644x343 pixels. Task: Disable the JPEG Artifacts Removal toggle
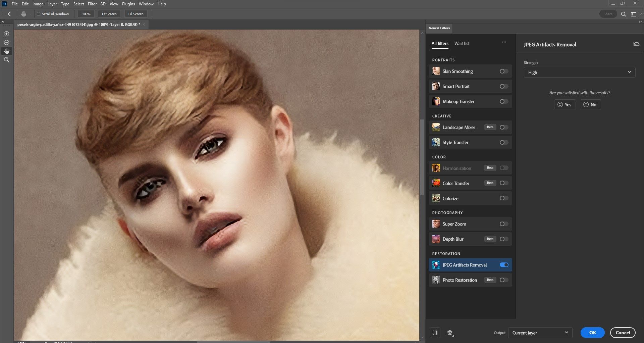click(503, 265)
